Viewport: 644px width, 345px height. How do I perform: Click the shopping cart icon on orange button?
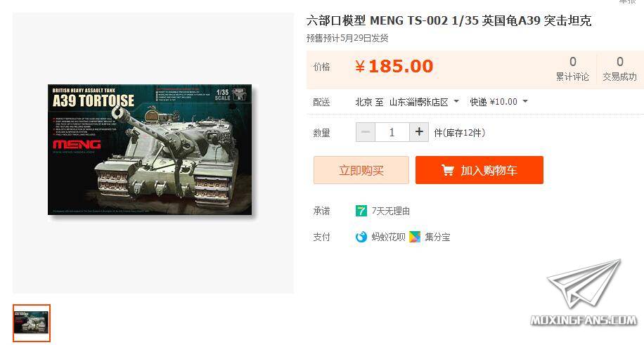click(x=448, y=169)
